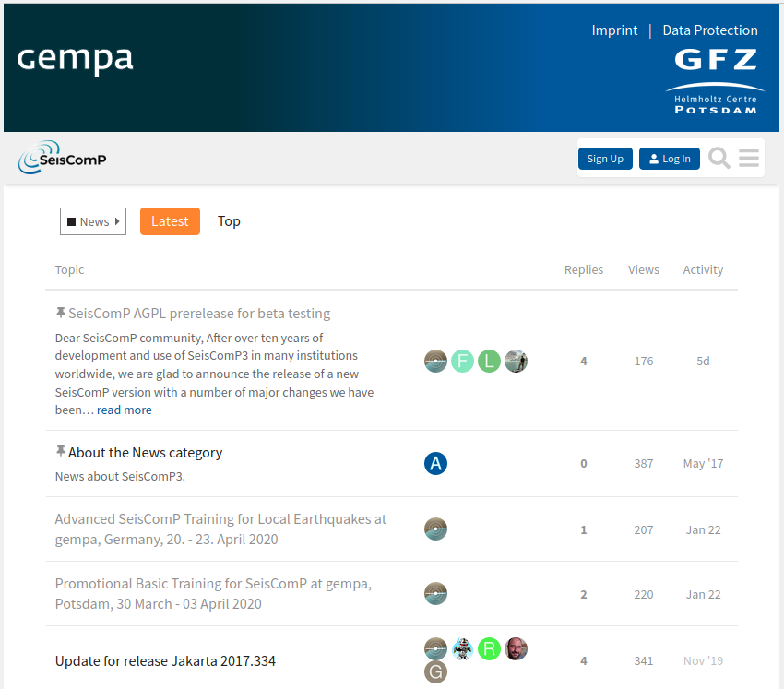The image size is (784, 689).
Task: Switch to the Top tab
Action: [x=229, y=221]
